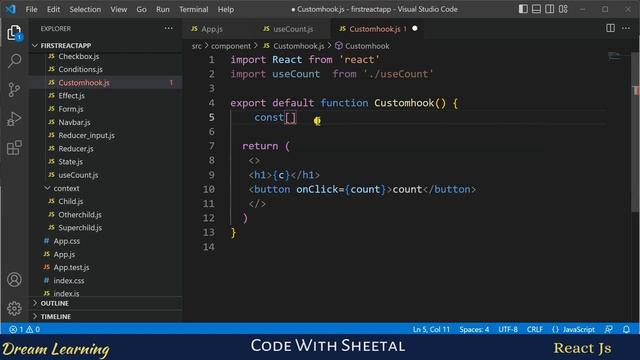This screenshot has width=640, height=360.
Task: Open the Selection menu
Action: click(x=85, y=9)
